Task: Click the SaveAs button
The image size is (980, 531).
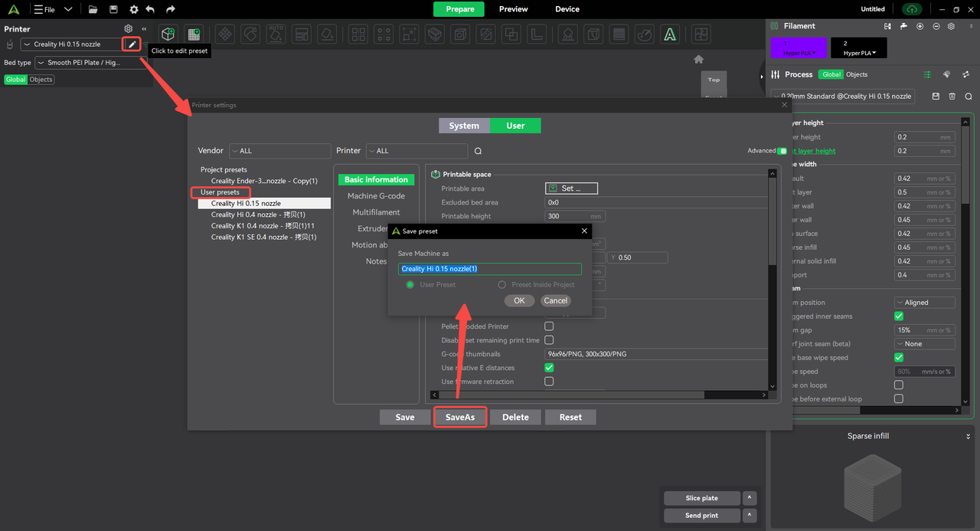Action: tap(460, 418)
